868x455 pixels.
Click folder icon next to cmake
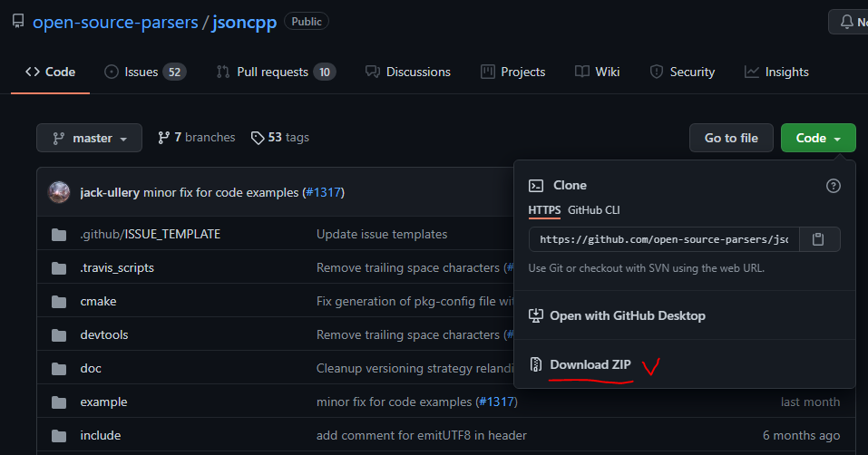click(59, 302)
